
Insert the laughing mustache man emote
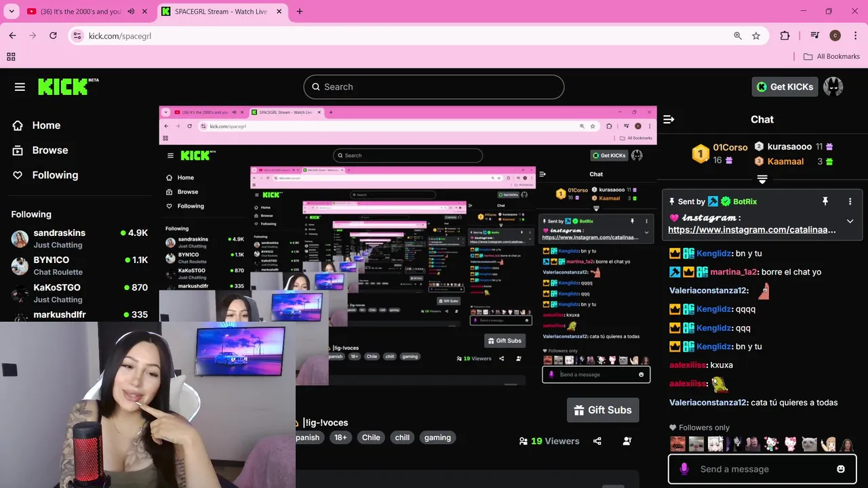click(677, 445)
